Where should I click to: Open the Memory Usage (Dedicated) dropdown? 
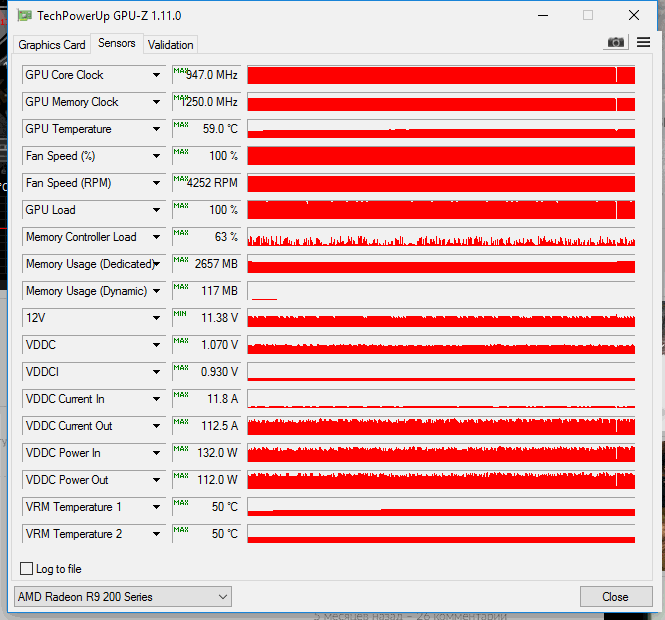(157, 264)
